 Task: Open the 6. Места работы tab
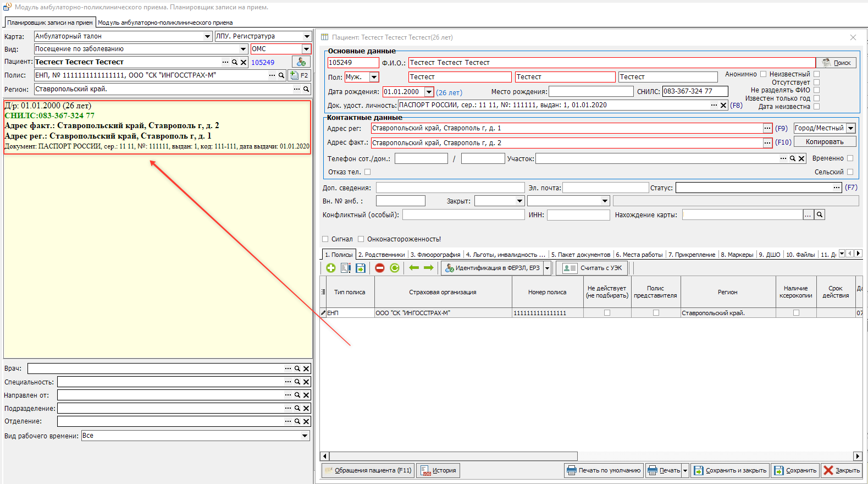click(639, 255)
